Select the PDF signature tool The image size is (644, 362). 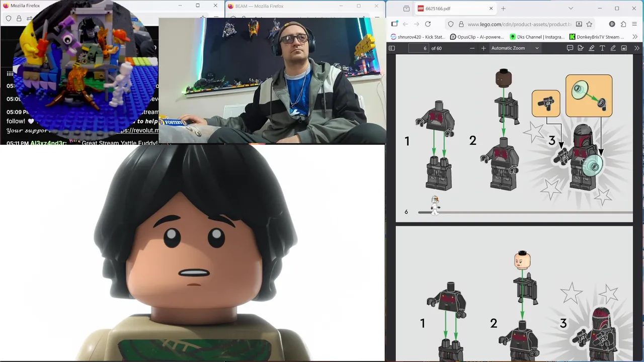point(581,48)
